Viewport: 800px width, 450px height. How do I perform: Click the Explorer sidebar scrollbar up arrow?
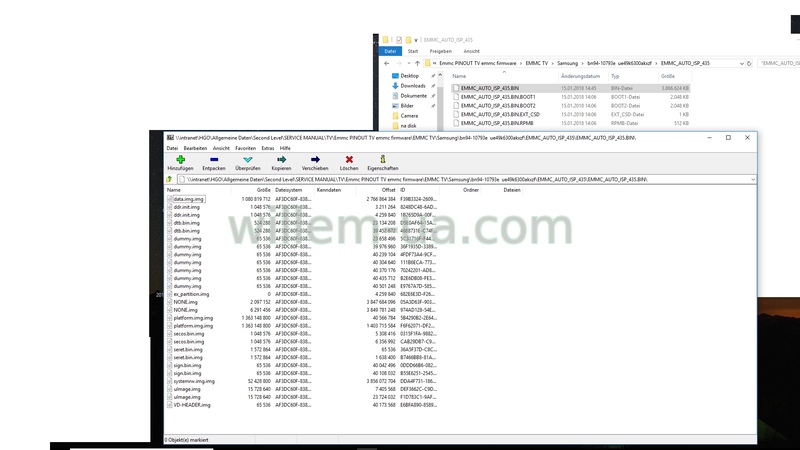[x=440, y=76]
